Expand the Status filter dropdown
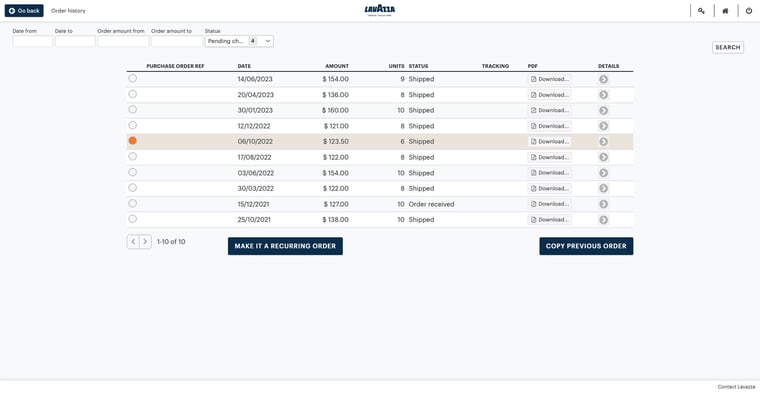The height and width of the screenshot is (393, 760). pos(239,41)
